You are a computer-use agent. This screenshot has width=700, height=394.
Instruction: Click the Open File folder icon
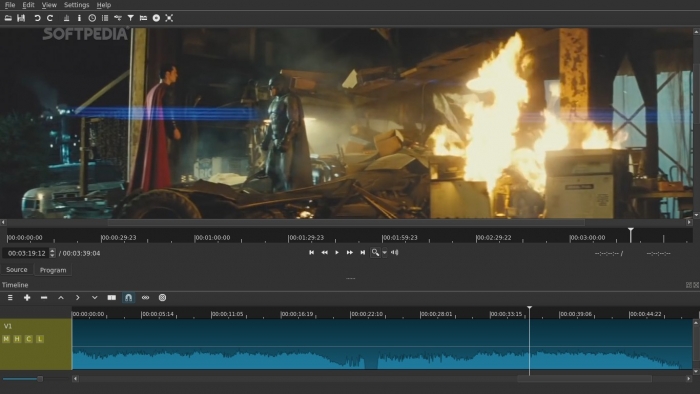click(8, 18)
